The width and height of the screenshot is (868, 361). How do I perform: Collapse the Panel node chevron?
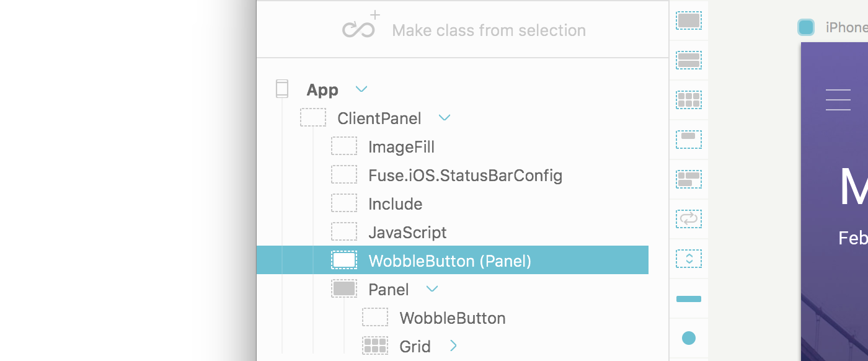(x=432, y=289)
